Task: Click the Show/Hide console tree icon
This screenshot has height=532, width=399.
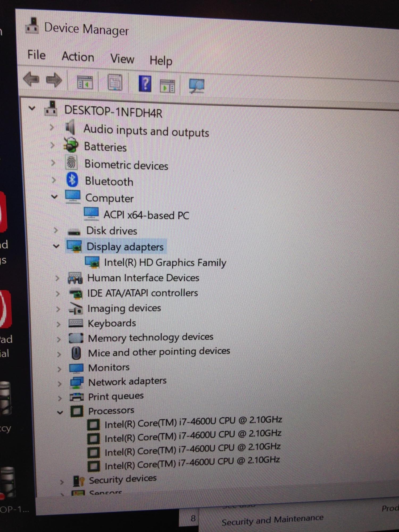Action: click(x=85, y=82)
